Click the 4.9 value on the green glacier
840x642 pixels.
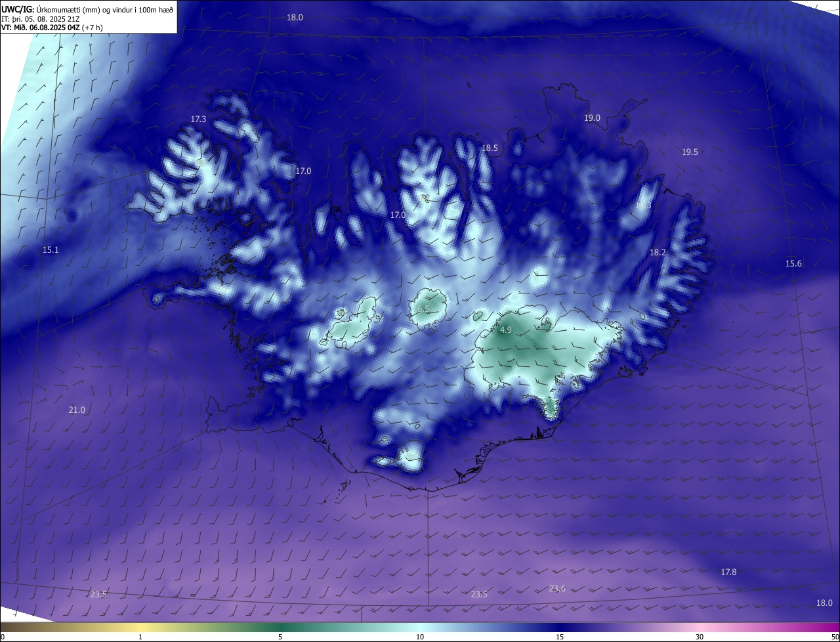pyautogui.click(x=505, y=330)
